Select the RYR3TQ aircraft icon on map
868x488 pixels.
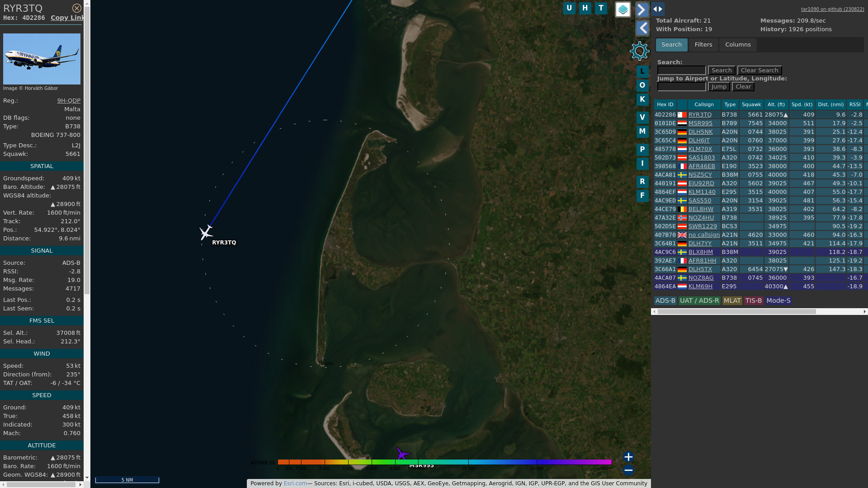(206, 233)
